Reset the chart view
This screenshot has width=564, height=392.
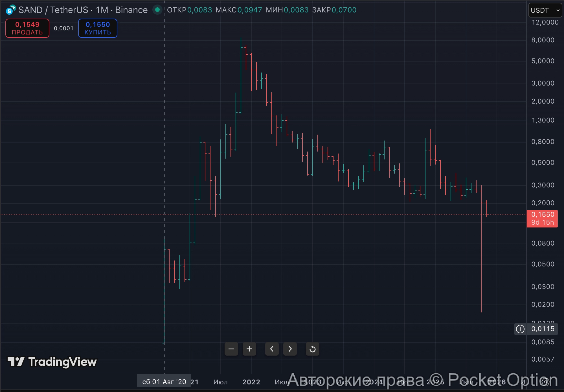pos(312,349)
